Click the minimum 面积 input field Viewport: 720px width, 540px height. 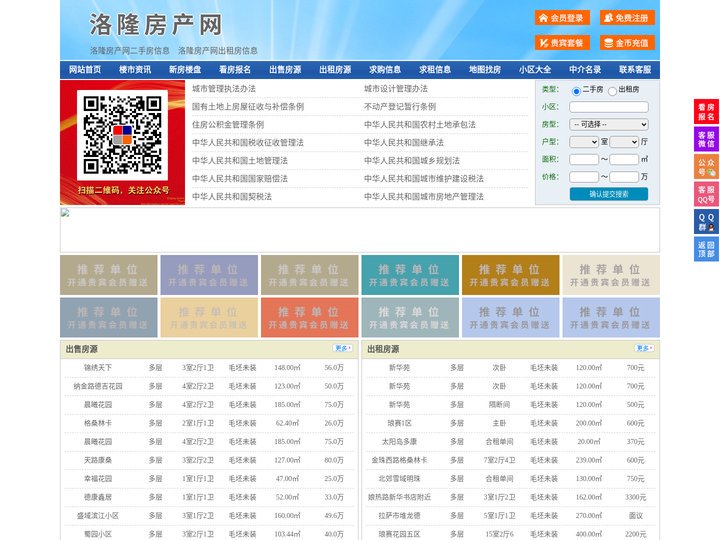click(x=584, y=159)
